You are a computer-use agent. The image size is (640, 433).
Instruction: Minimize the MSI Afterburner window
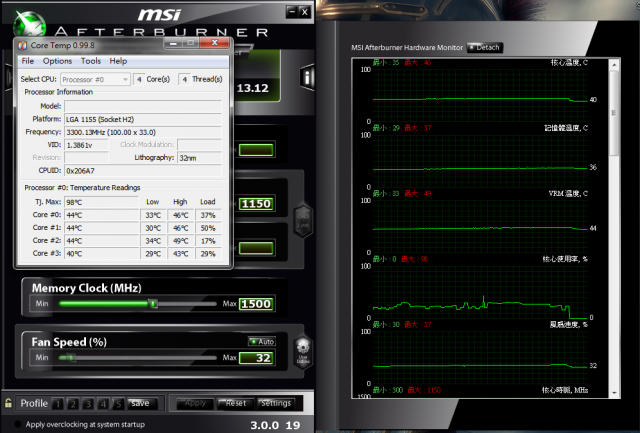[292, 12]
